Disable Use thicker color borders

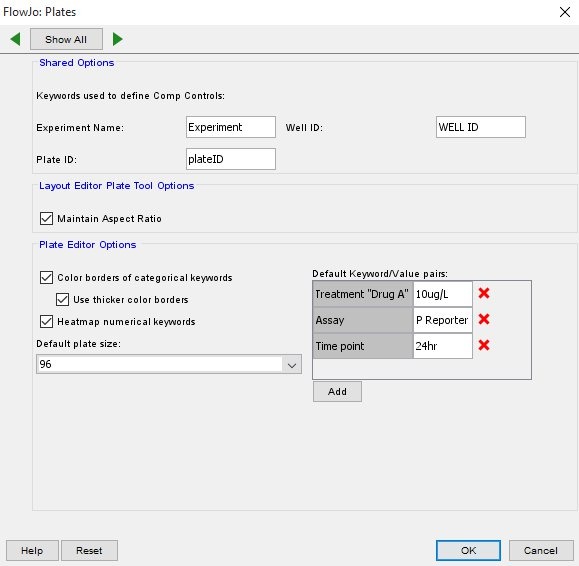62,299
